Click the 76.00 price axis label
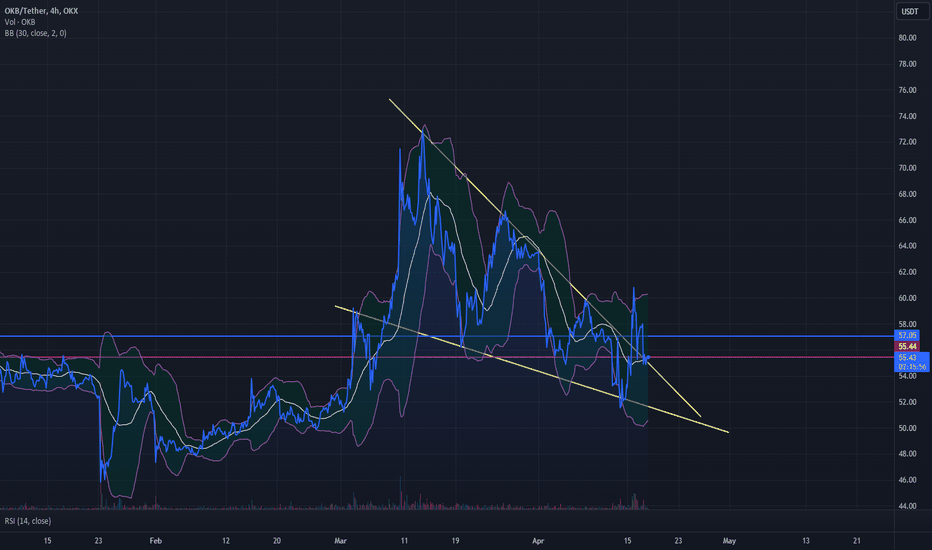Viewport: 932px width, 550px height. [907, 90]
